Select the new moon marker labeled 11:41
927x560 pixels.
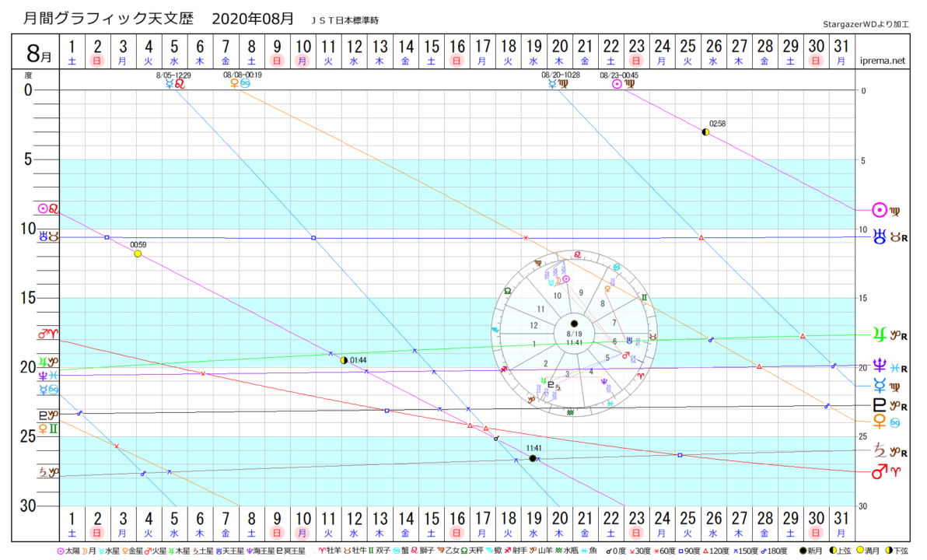point(533,458)
